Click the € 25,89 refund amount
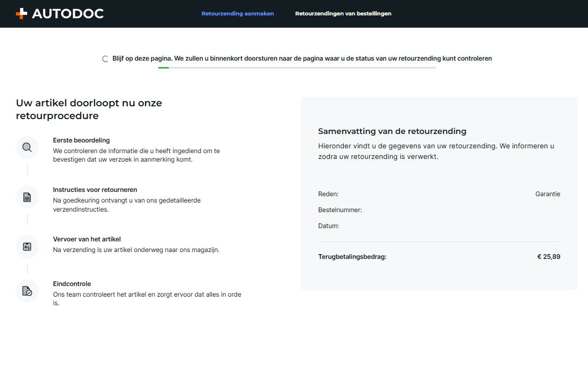Screen dimensions: 588x378 pyautogui.click(x=549, y=257)
